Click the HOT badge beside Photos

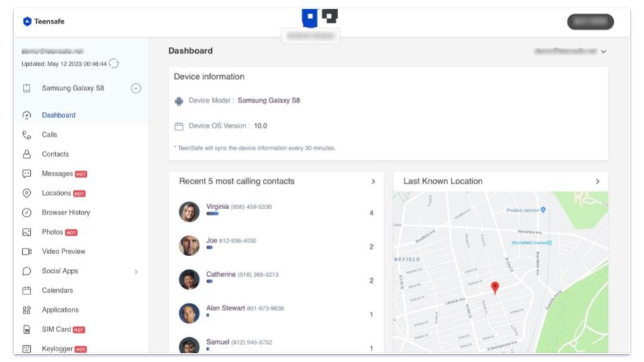(71, 233)
